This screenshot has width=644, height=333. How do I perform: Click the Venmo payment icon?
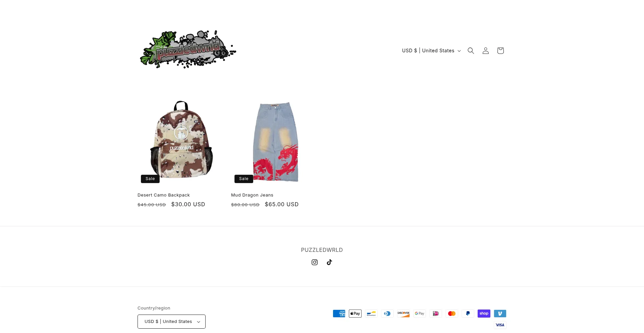(x=500, y=314)
